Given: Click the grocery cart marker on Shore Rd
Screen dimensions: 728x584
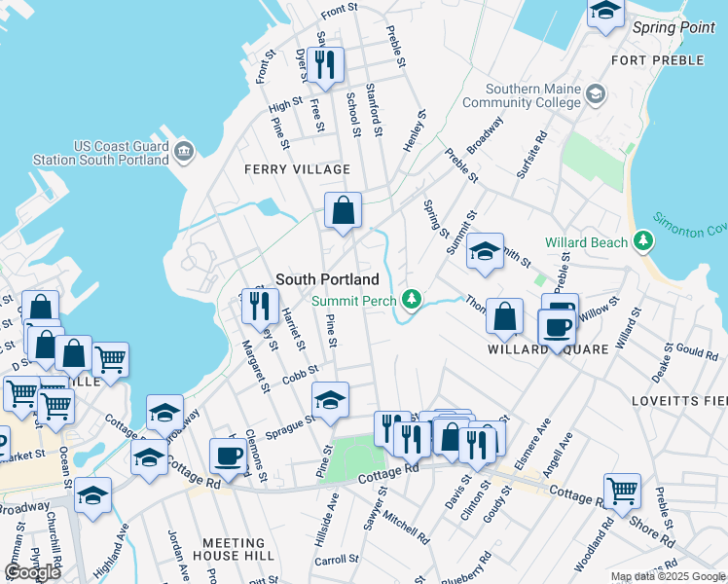Looking at the screenshot, I should (x=622, y=493).
